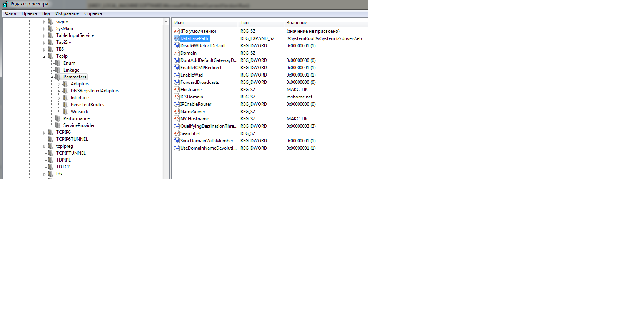Expand the Interfaces subkey
The width and height of the screenshot is (644, 330).
point(59,98)
